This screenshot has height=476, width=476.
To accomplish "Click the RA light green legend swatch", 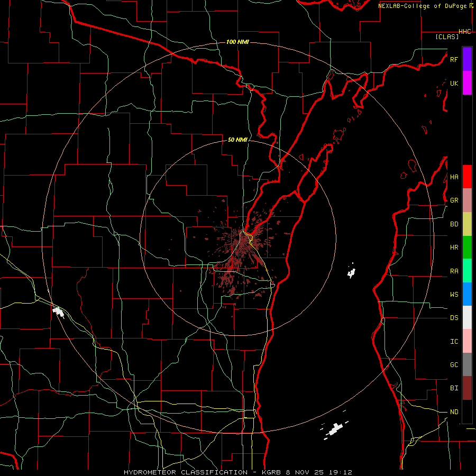I will (x=467, y=271).
